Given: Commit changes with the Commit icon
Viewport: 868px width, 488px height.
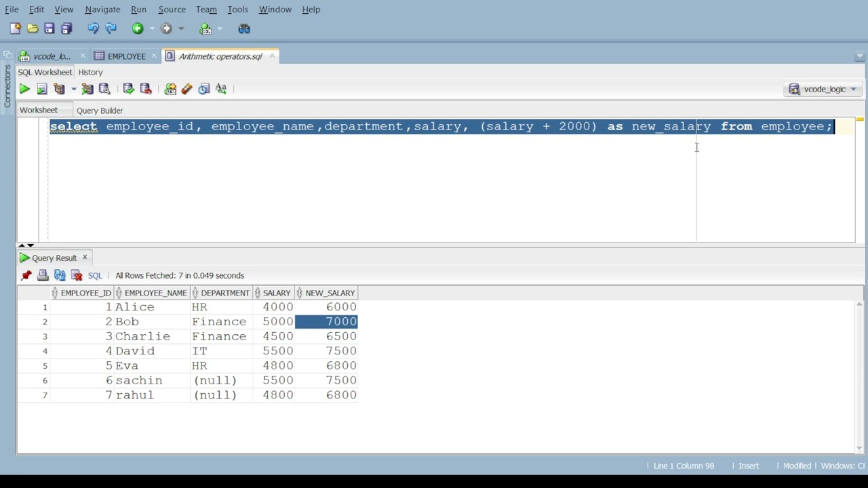Looking at the screenshot, I should (x=128, y=89).
